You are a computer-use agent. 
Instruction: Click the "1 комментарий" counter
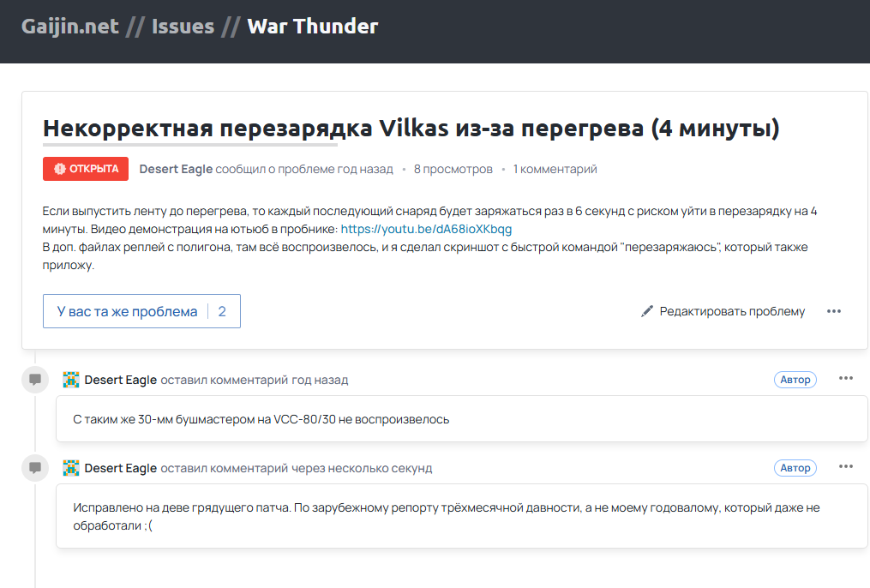pyautogui.click(x=555, y=169)
